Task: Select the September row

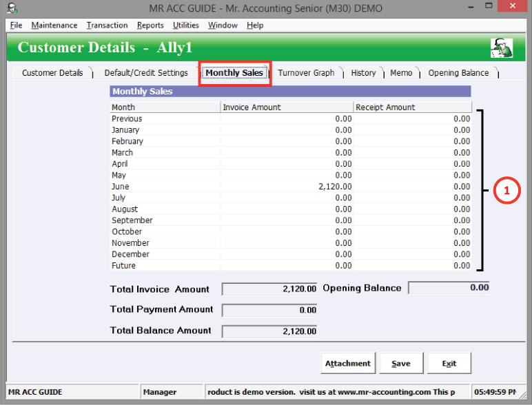Action: point(290,220)
